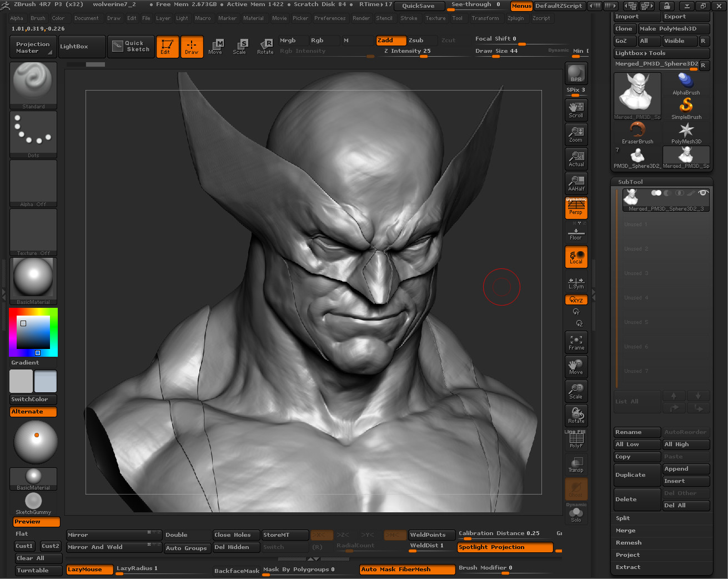
Task: Toggle the Floor grid icon
Action: click(x=576, y=232)
